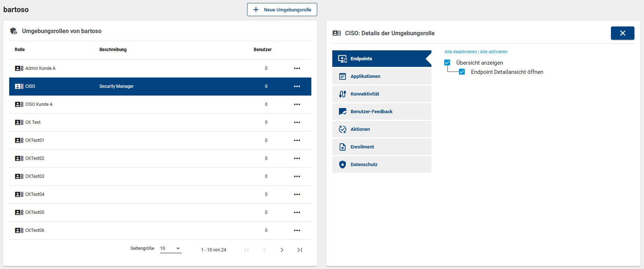Click the Enrollment document icon

click(x=342, y=147)
